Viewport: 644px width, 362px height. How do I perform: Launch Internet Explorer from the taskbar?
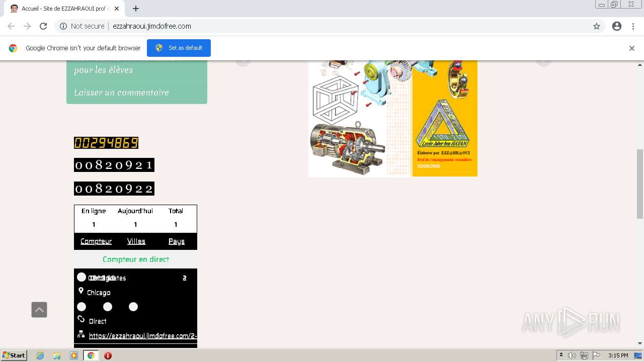coord(40,355)
